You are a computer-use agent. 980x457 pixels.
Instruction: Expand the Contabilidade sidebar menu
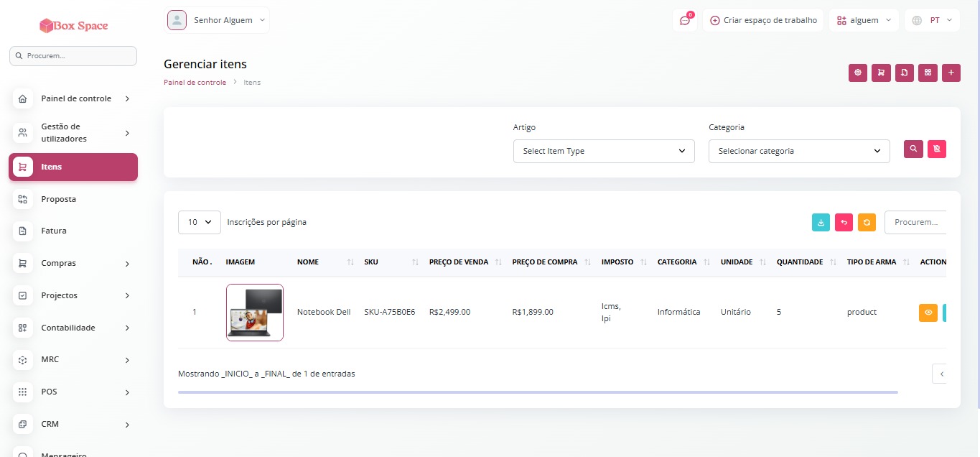[73, 328]
